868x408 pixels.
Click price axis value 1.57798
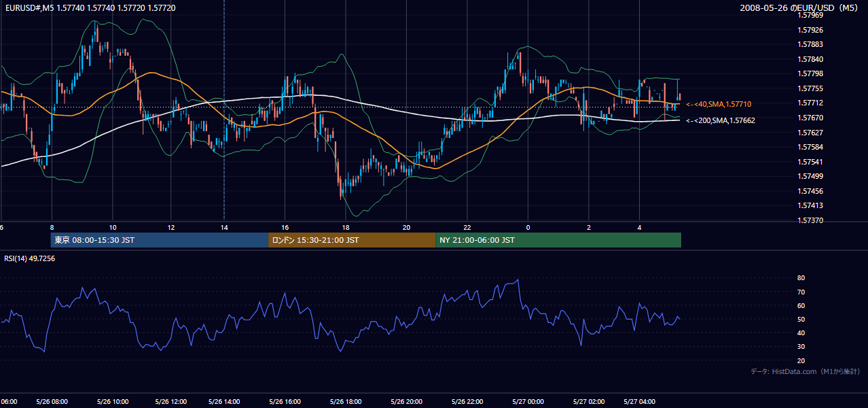click(x=810, y=74)
